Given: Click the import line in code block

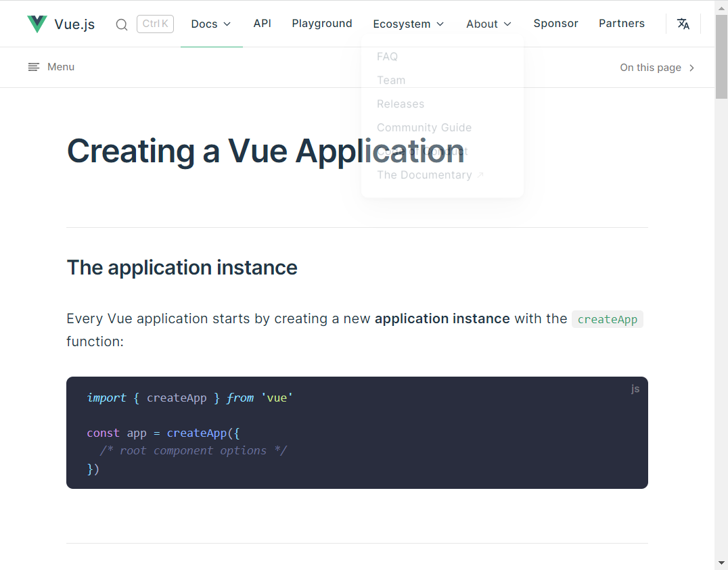Looking at the screenshot, I should point(190,398).
